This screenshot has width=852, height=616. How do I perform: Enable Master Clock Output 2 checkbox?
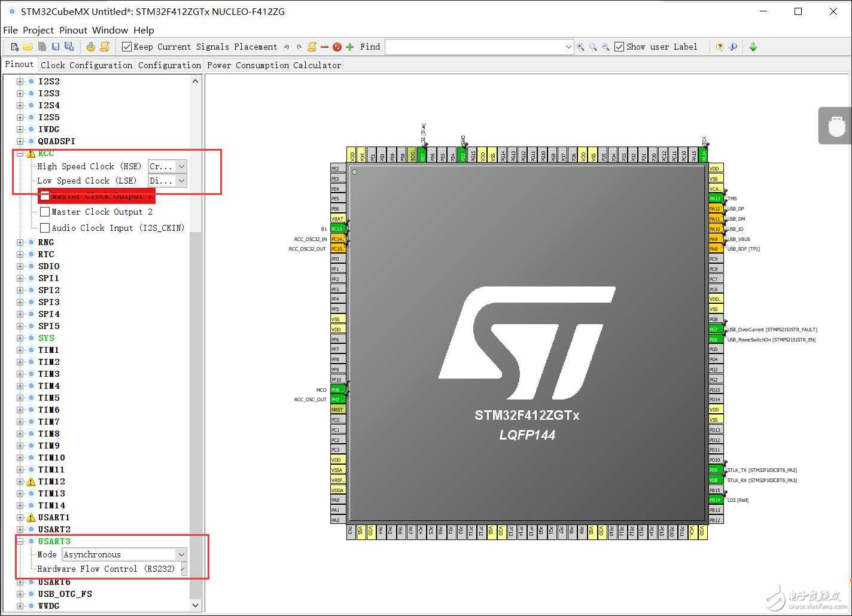(x=45, y=212)
